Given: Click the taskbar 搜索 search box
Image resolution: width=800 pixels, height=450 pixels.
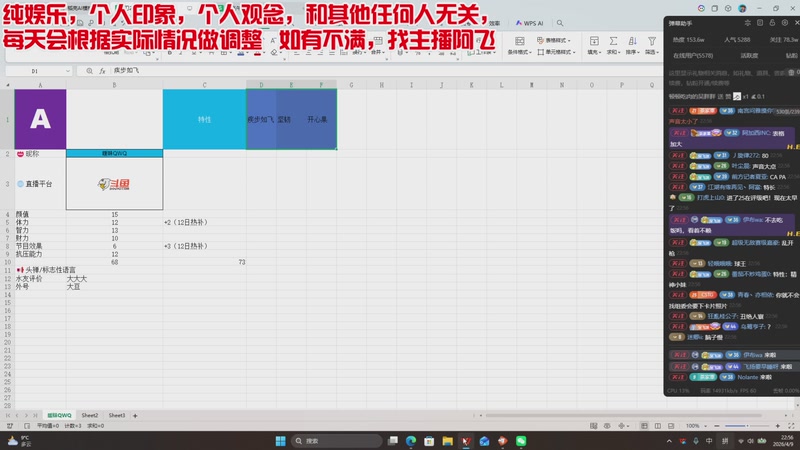Looking at the screenshot, I should [x=337, y=441].
